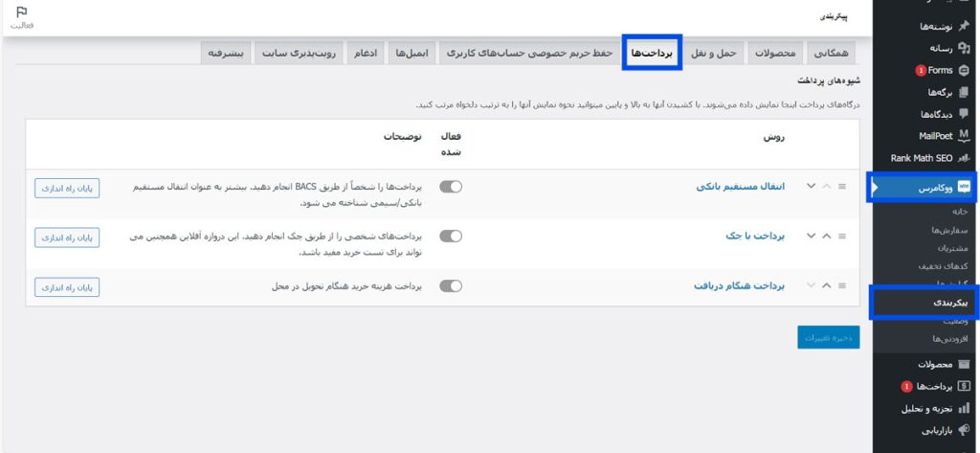The height and width of the screenshot is (453, 980).
Task: Switch to the همگانی tab
Action: (831, 54)
